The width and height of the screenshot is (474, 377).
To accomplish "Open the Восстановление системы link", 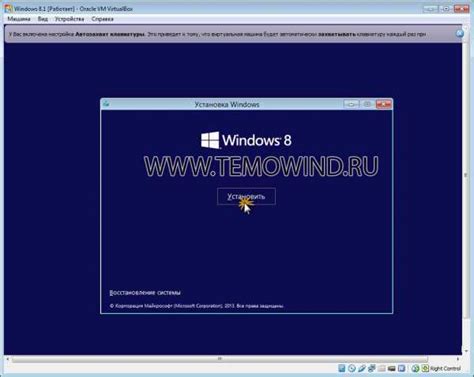I will pos(145,293).
